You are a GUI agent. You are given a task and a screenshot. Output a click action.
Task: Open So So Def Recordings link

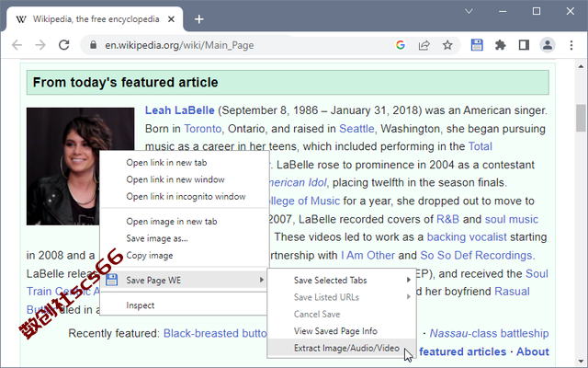pos(476,256)
